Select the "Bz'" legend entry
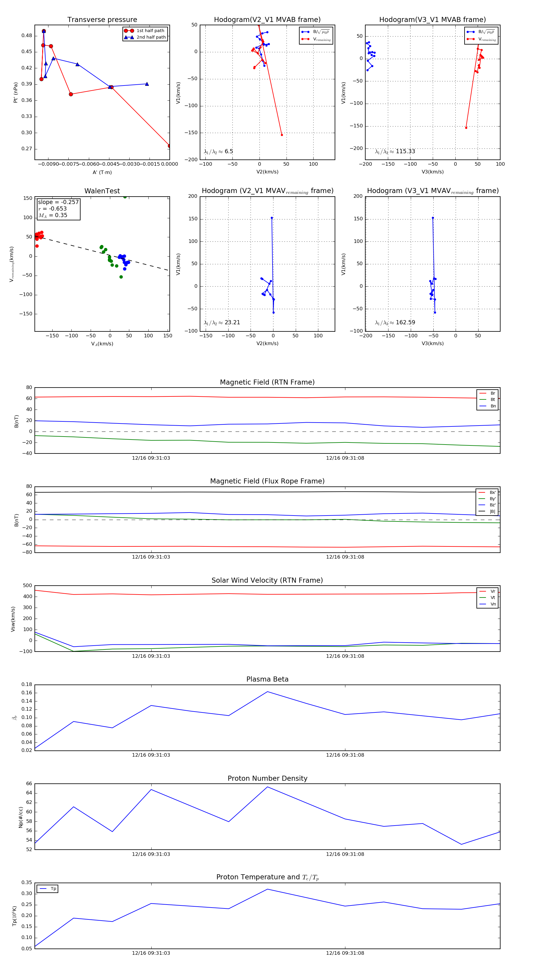Screen dimensions: 535x980 pos(487,505)
